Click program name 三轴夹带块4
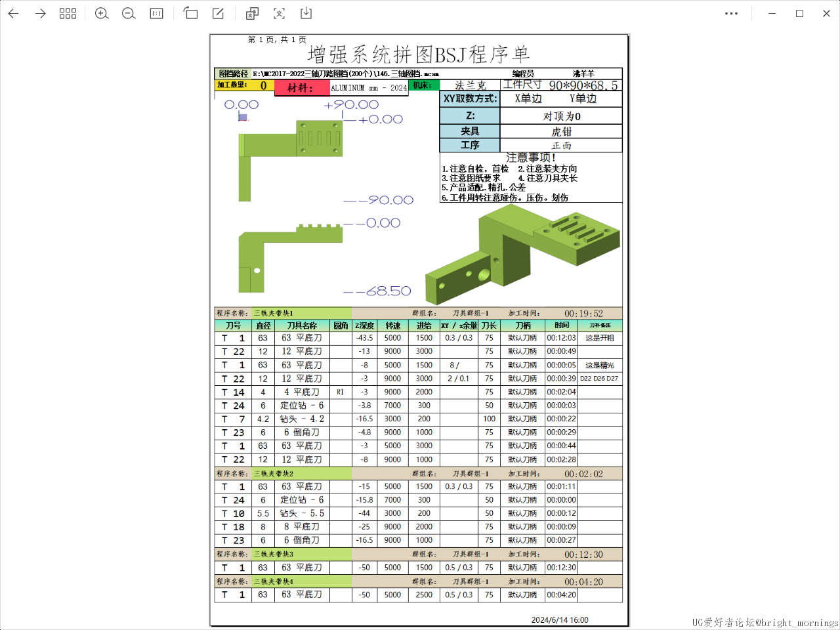This screenshot has width=840, height=630. coord(274,581)
